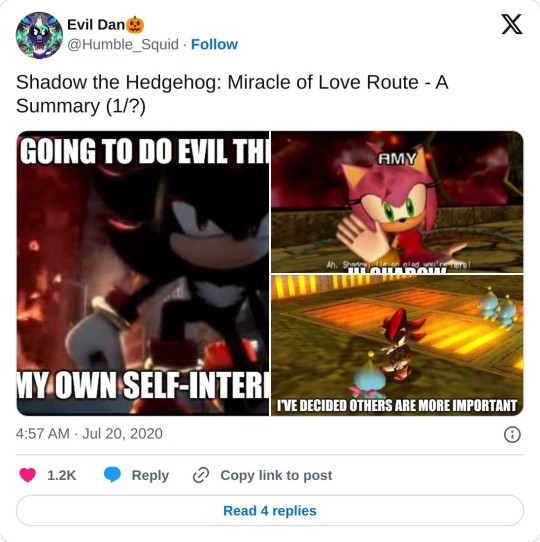Open the tweet info circle icon

coord(512,434)
